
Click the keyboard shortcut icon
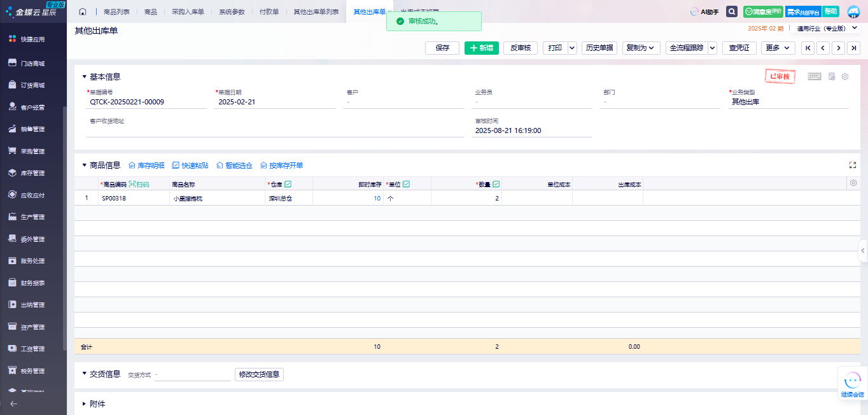(815, 76)
